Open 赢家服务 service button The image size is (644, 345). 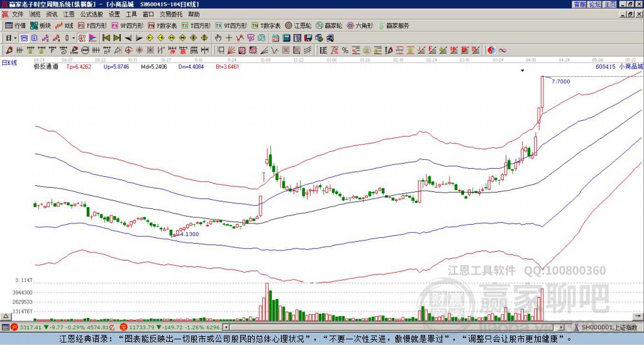click(x=394, y=25)
